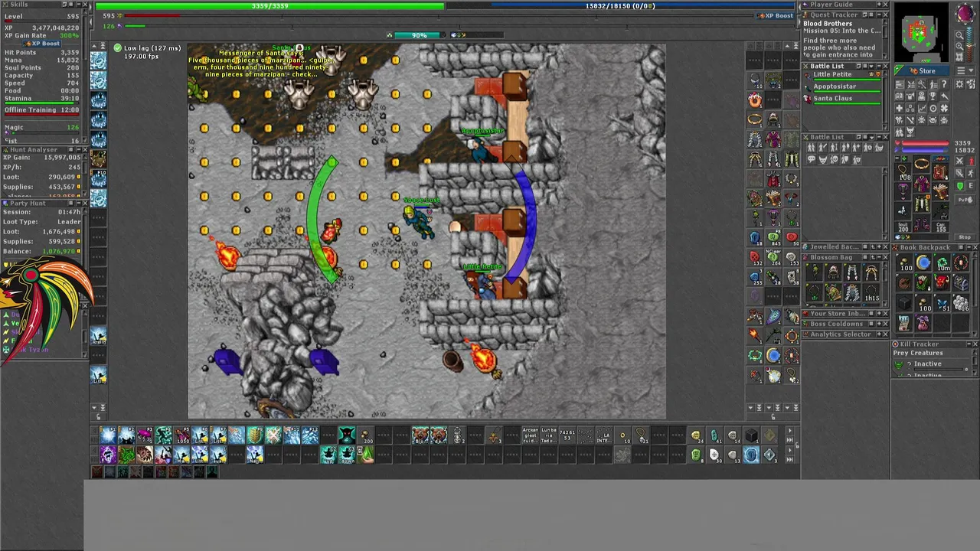Screen dimensions: 980x551
Task: Expand the Your Store Inbox panel
Action: pyautogui.click(x=879, y=313)
